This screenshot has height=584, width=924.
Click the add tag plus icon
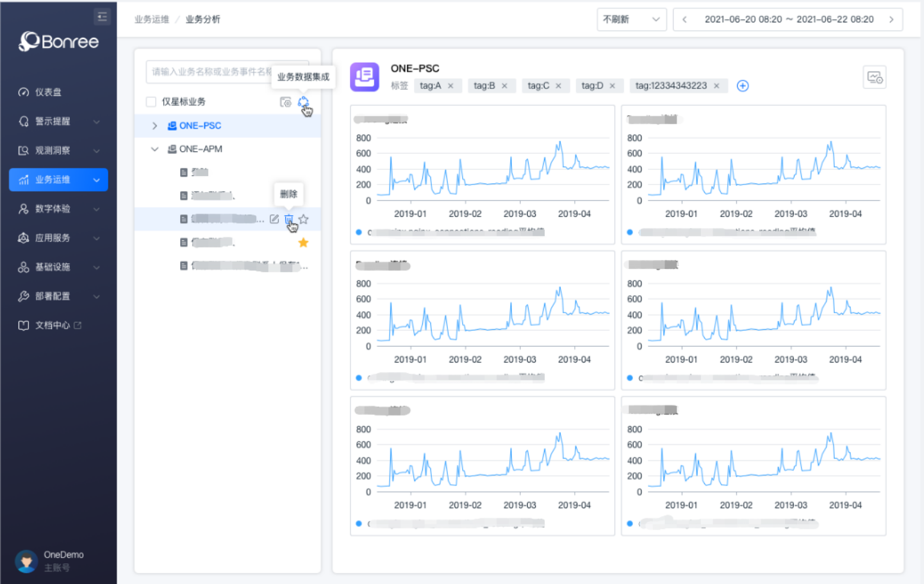(743, 86)
